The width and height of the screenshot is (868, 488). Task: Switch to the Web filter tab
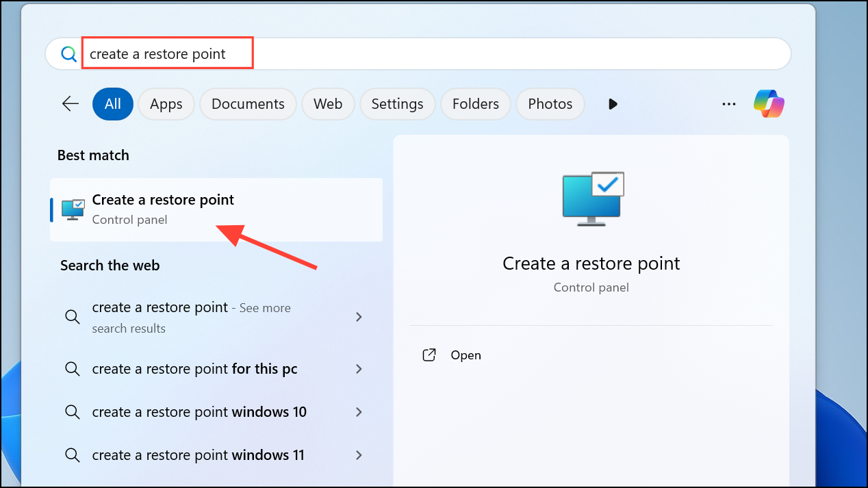pos(328,104)
